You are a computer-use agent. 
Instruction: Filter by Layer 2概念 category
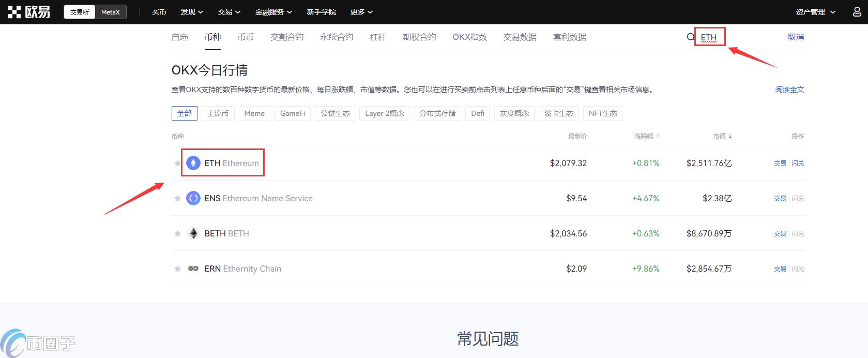[385, 113]
